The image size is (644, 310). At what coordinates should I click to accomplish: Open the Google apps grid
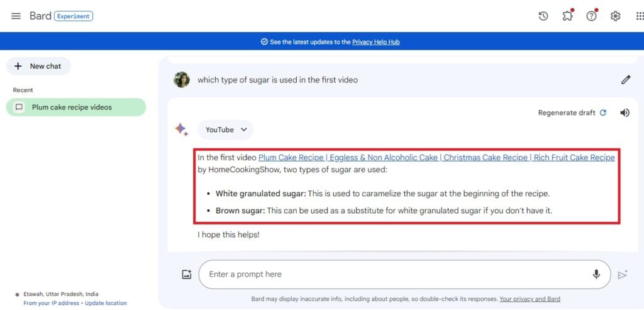[x=640, y=16]
